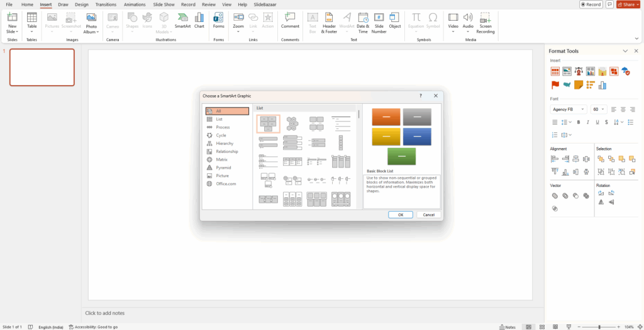Click the red flag icon in Format Tools
The image size is (644, 330).
tap(555, 85)
